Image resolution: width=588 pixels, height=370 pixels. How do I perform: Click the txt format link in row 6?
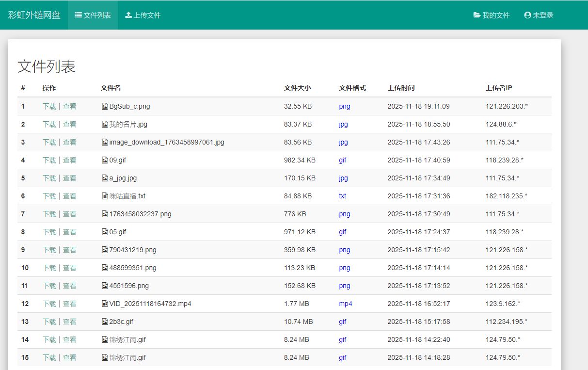tap(342, 196)
